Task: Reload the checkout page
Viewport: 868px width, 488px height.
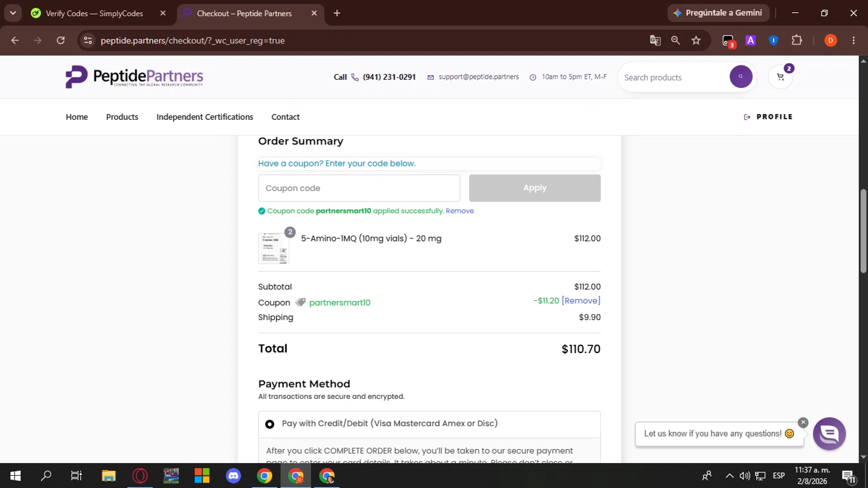Action: pyautogui.click(x=61, y=41)
